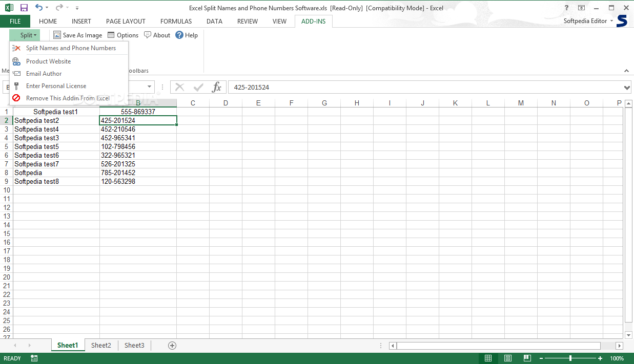The width and height of the screenshot is (634, 364).
Task: Select cell with 322-965321
Action: pyautogui.click(x=138, y=156)
